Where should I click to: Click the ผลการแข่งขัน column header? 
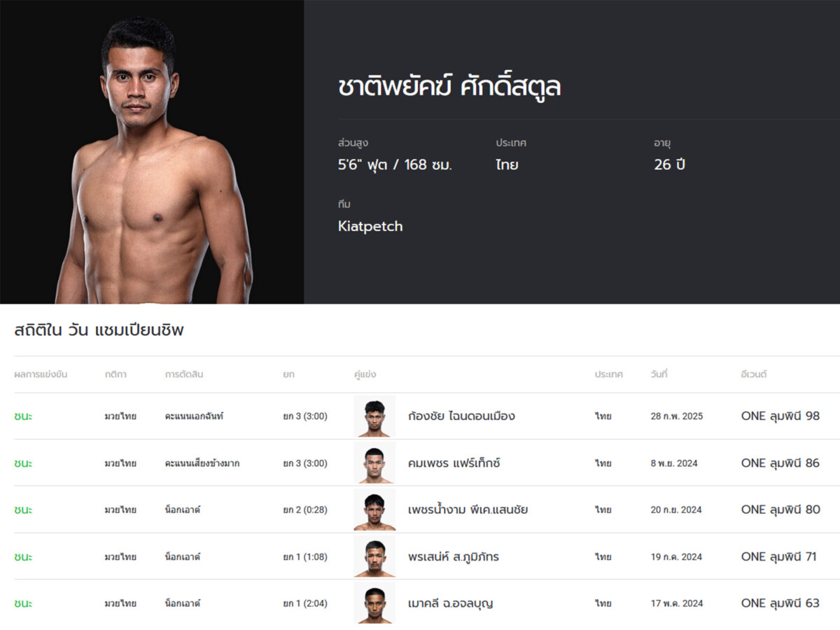tap(41, 374)
